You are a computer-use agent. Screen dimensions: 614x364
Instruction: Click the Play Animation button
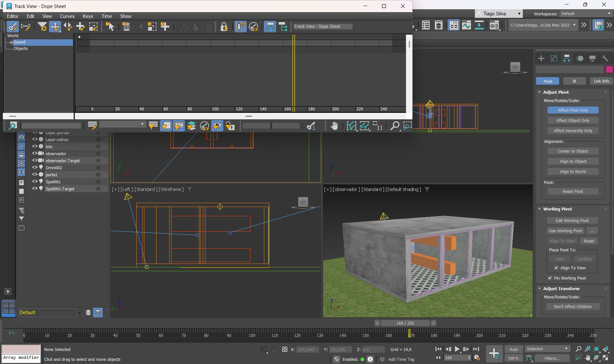[457, 349]
